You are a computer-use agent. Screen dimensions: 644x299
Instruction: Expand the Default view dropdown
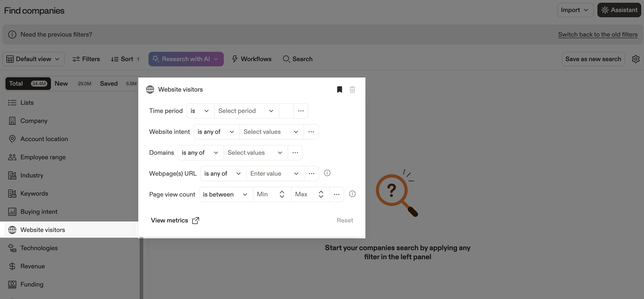coord(33,59)
